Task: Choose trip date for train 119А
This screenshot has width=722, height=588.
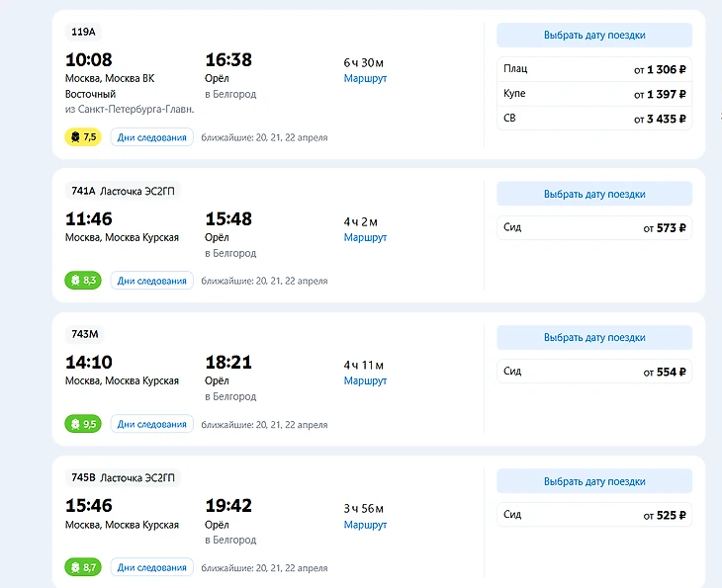Action: point(594,36)
